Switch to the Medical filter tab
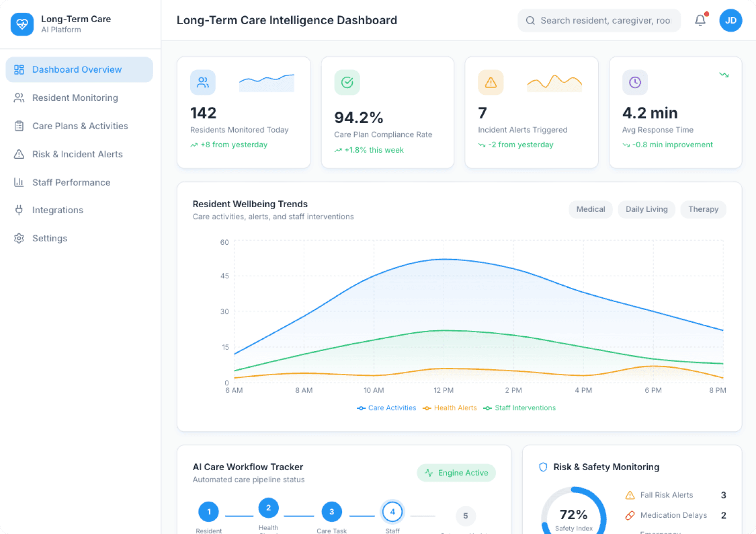 [x=590, y=209]
